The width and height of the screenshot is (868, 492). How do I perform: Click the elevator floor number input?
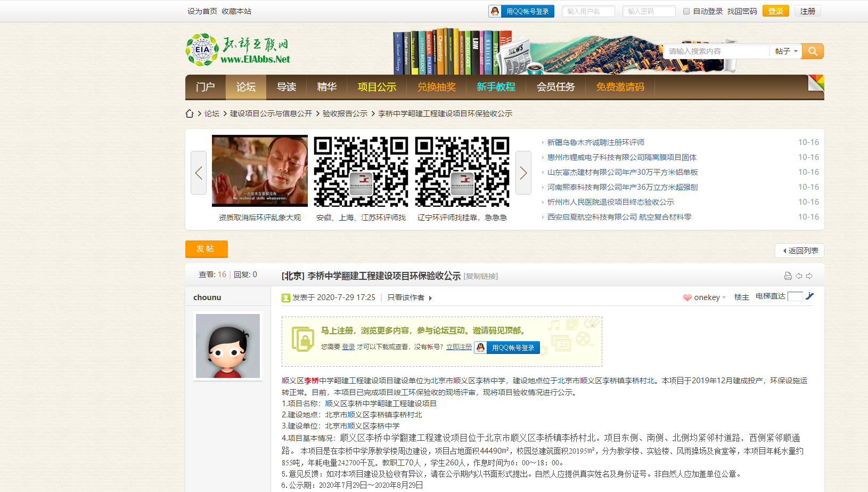tap(795, 296)
